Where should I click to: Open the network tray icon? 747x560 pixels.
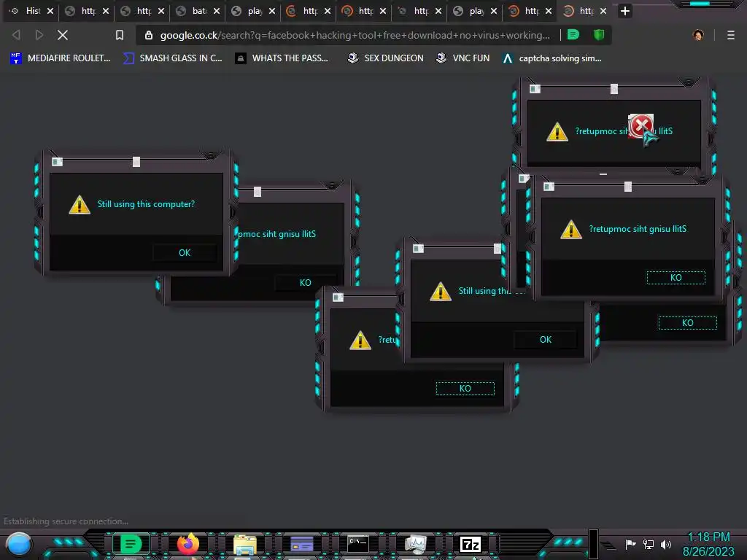click(649, 544)
